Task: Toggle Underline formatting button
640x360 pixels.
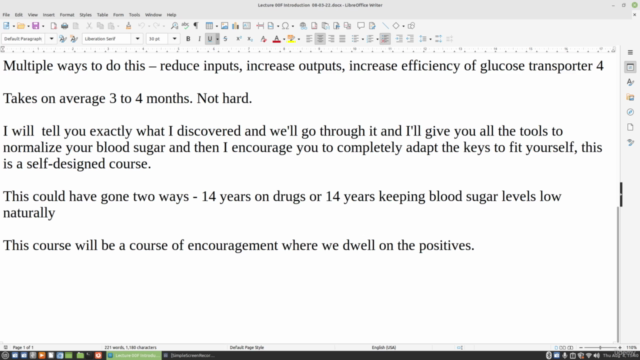Action: (x=210, y=39)
